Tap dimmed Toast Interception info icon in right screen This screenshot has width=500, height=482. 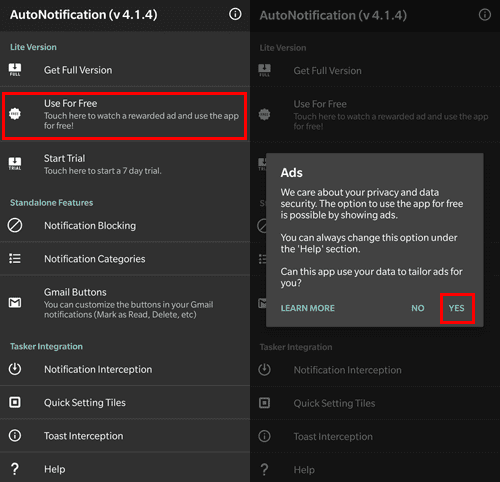point(264,436)
